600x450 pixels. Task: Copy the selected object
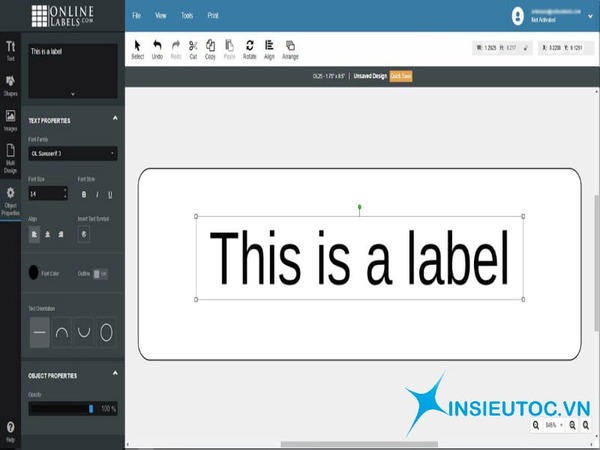[x=210, y=48]
